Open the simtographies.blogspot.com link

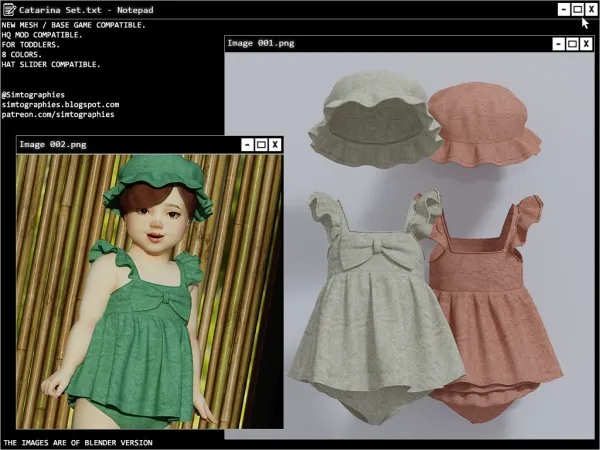coord(60,105)
